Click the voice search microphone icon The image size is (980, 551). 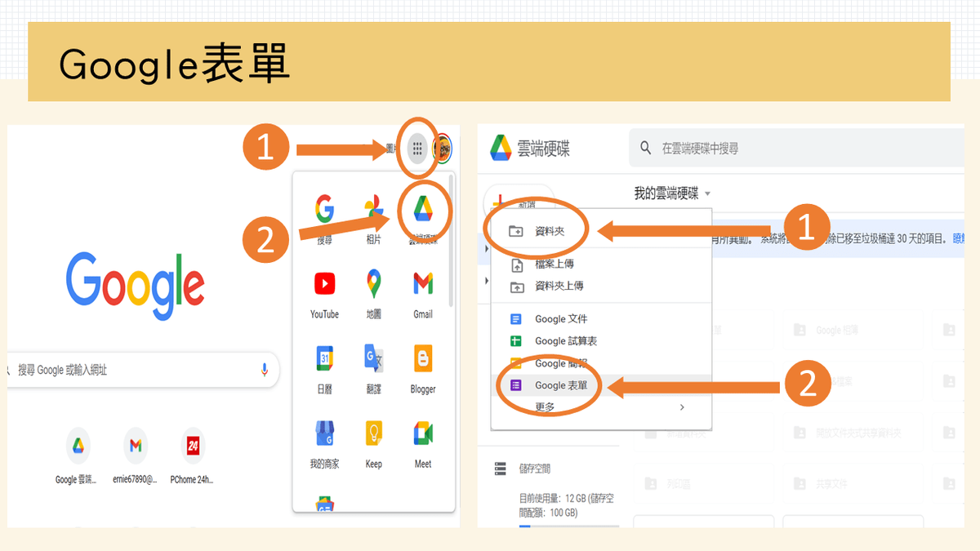pyautogui.click(x=265, y=370)
